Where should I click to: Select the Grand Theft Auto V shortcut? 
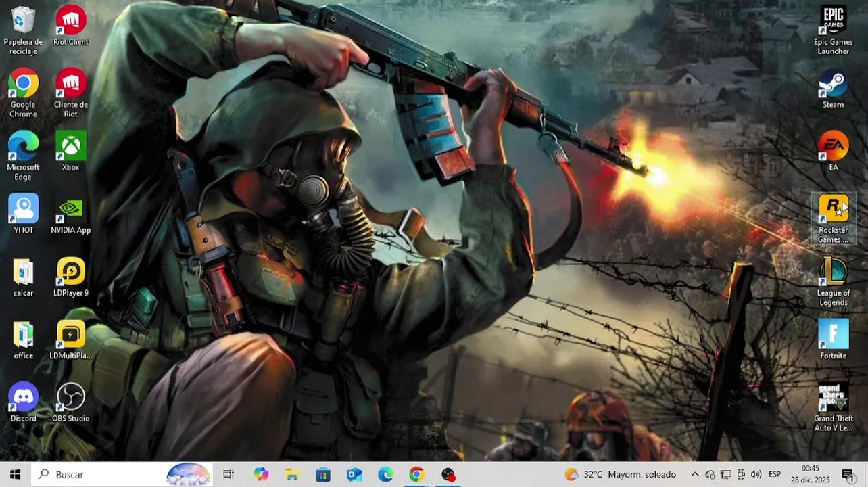tap(834, 407)
